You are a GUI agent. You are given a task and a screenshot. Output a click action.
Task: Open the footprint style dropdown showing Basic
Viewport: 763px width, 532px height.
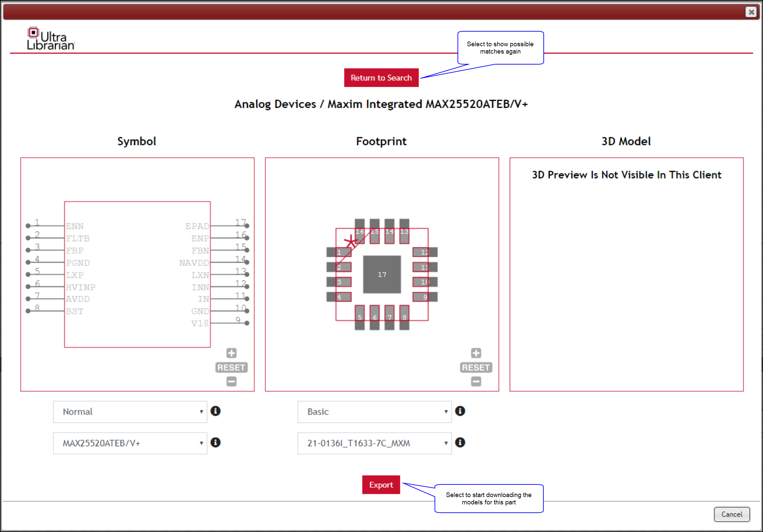tap(374, 412)
